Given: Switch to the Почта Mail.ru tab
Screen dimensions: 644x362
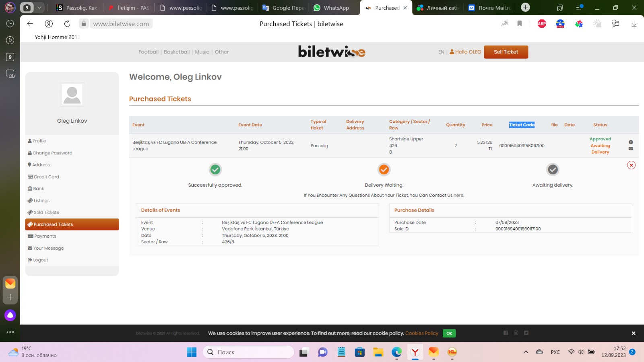Looking at the screenshot, I should point(490,8).
